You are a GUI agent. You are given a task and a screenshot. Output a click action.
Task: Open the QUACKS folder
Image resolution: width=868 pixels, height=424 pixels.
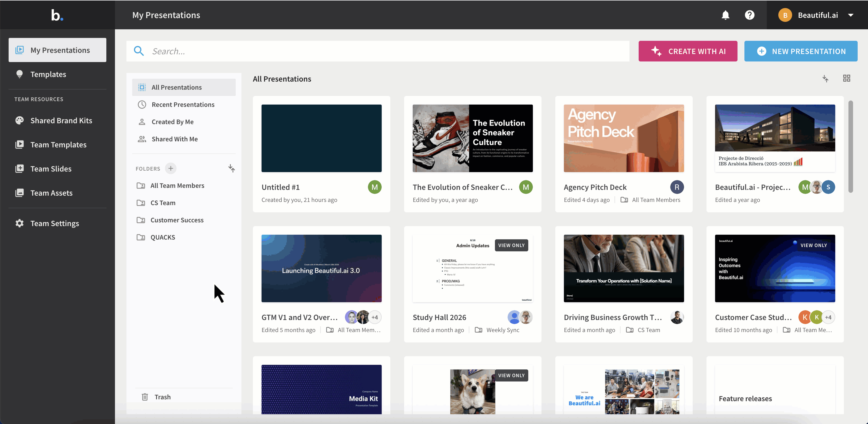[x=184, y=238]
